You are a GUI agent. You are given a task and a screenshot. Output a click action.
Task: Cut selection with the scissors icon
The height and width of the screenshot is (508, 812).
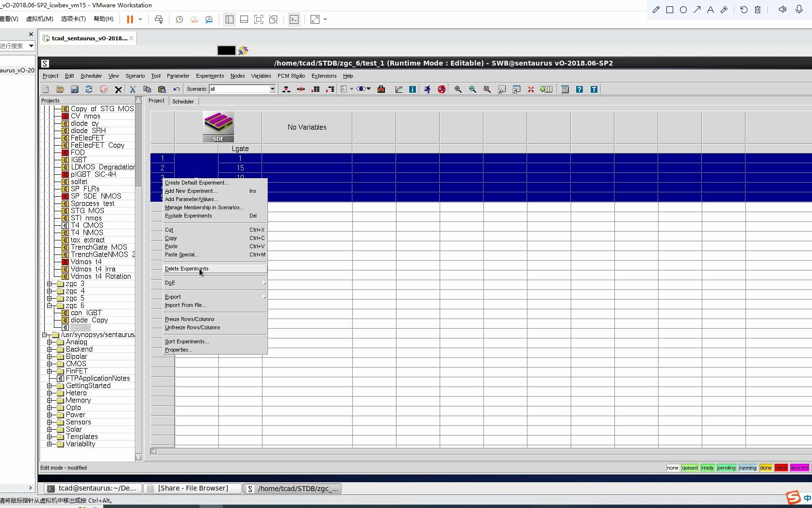tap(133, 89)
